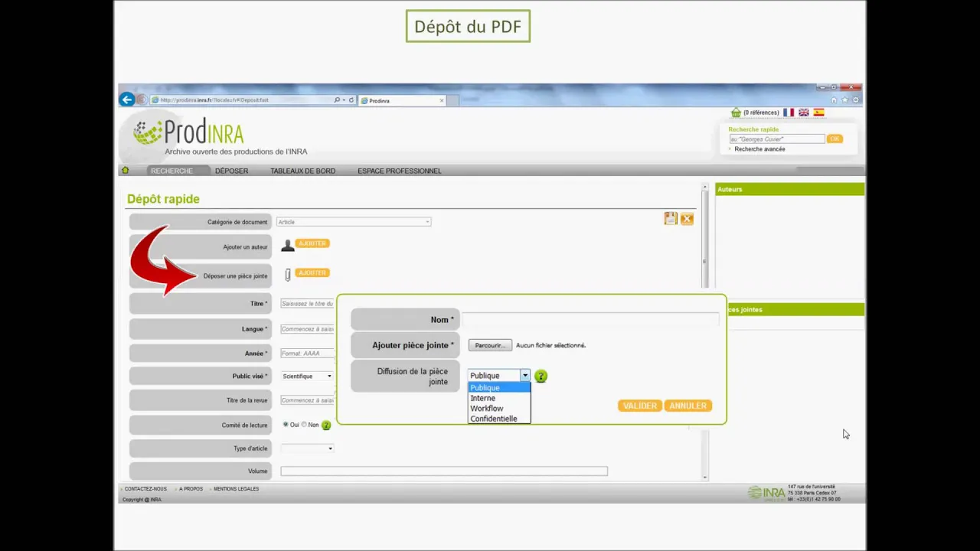Screen dimensions: 980x551
Task: Open the Catégorie de document dropdown
Action: point(354,222)
